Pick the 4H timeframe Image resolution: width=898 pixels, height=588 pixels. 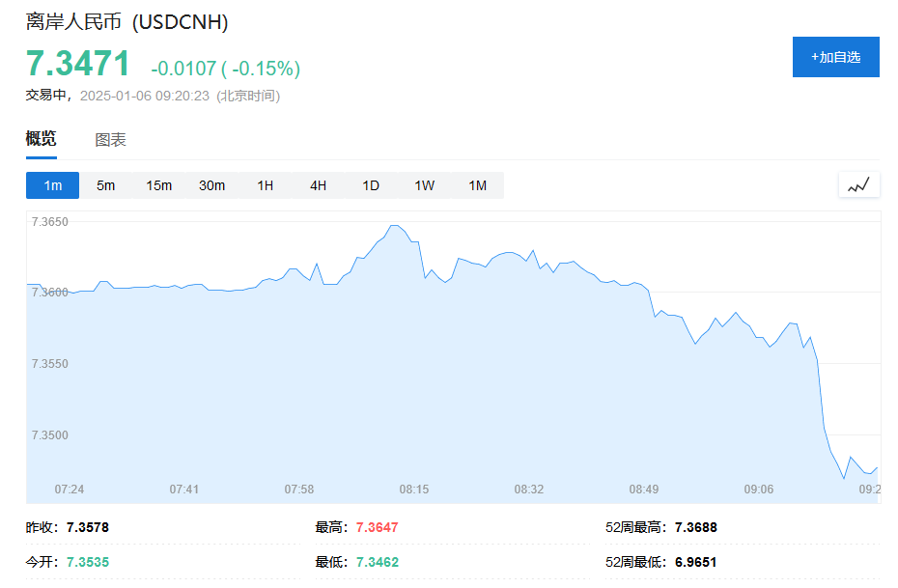318,185
